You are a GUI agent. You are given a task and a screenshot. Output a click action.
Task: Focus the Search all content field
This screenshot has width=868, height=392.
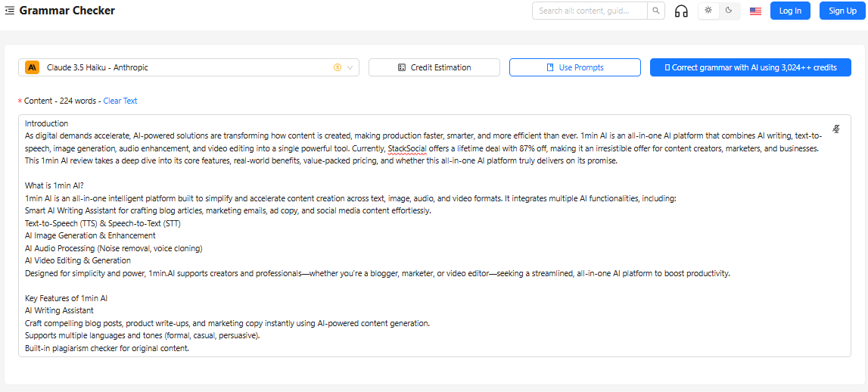590,11
